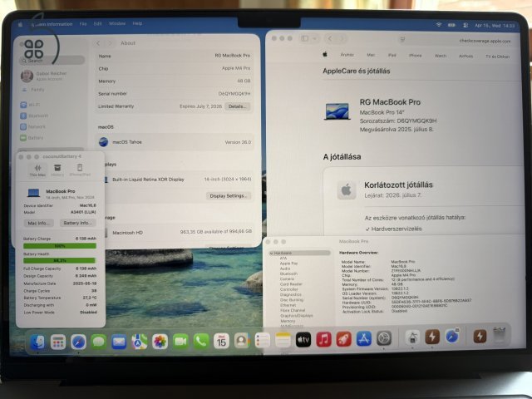Click the Wi-Fi icon in menu bar
532x399 pixels.
[439, 25]
